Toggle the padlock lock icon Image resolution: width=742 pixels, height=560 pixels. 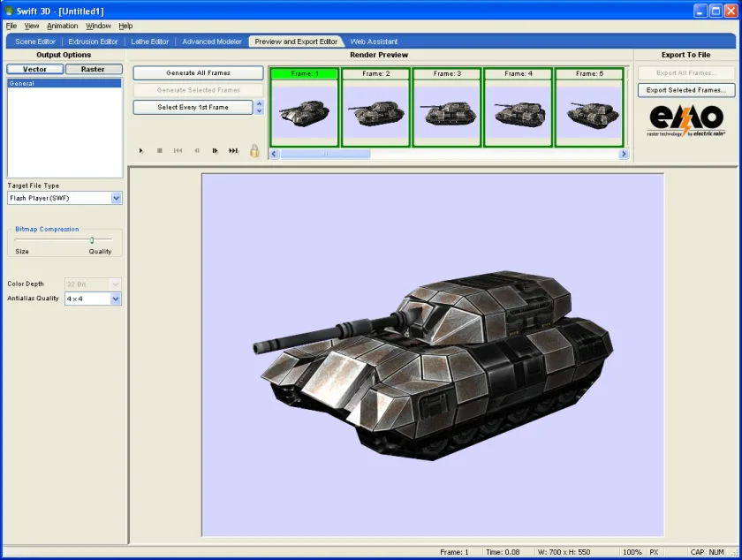[x=254, y=150]
